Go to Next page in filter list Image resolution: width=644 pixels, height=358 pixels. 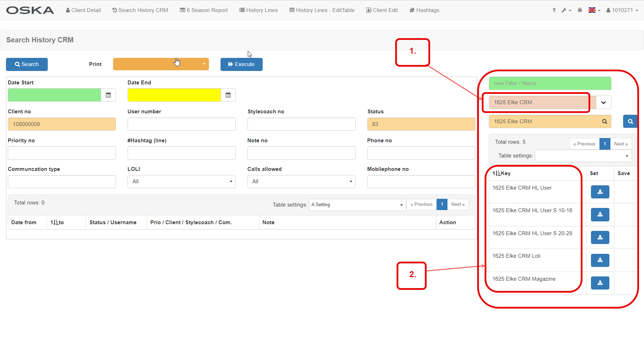click(621, 144)
